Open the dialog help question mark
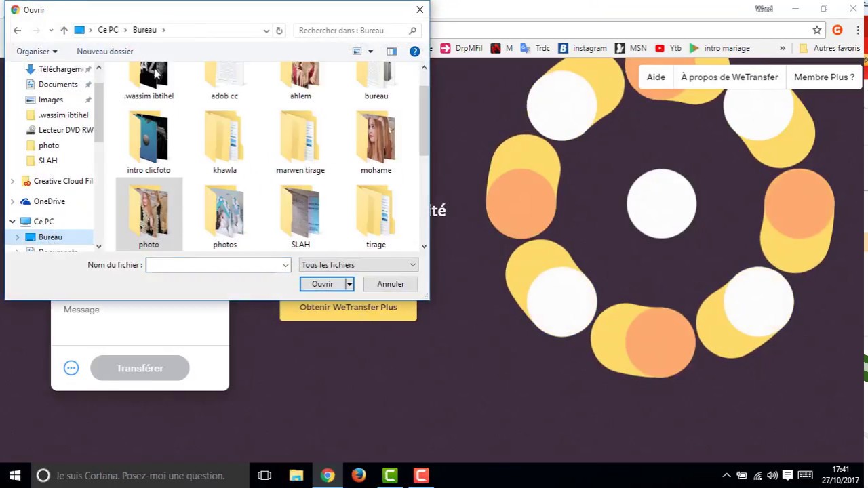 pos(414,52)
